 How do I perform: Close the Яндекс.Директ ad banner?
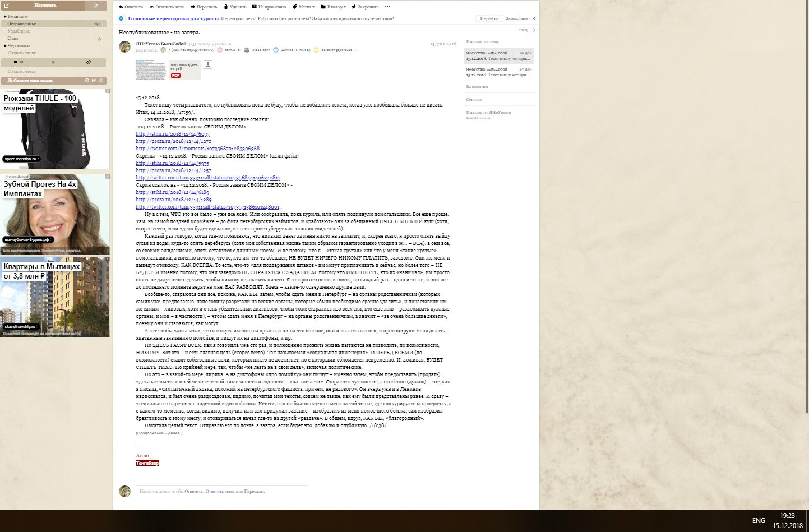(534, 18)
